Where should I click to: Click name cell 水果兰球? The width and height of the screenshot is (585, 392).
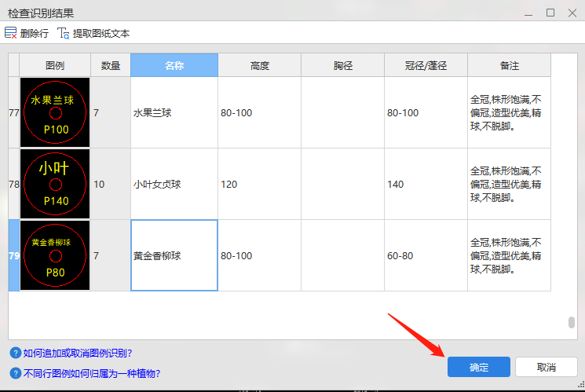[174, 113]
